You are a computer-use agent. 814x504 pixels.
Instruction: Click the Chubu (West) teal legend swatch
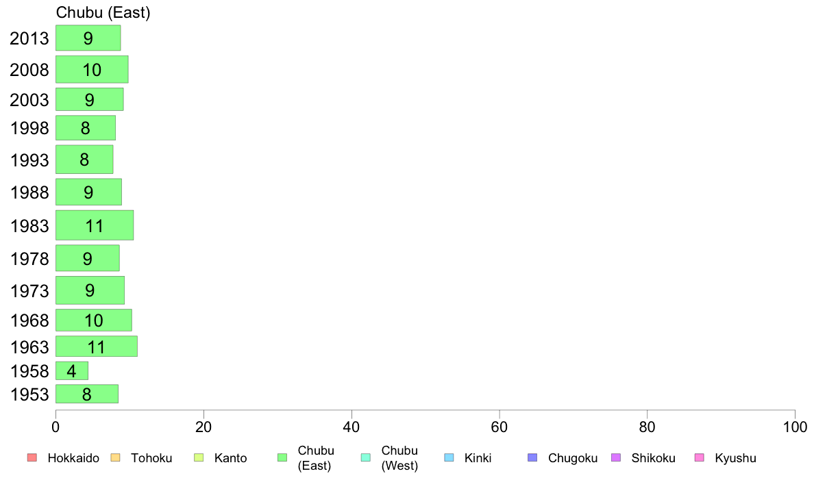[x=365, y=458]
